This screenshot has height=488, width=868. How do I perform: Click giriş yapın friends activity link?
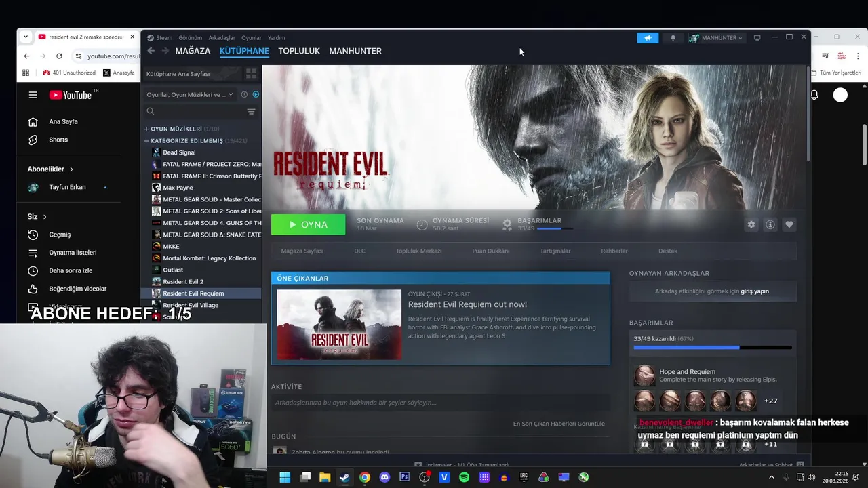pos(755,291)
